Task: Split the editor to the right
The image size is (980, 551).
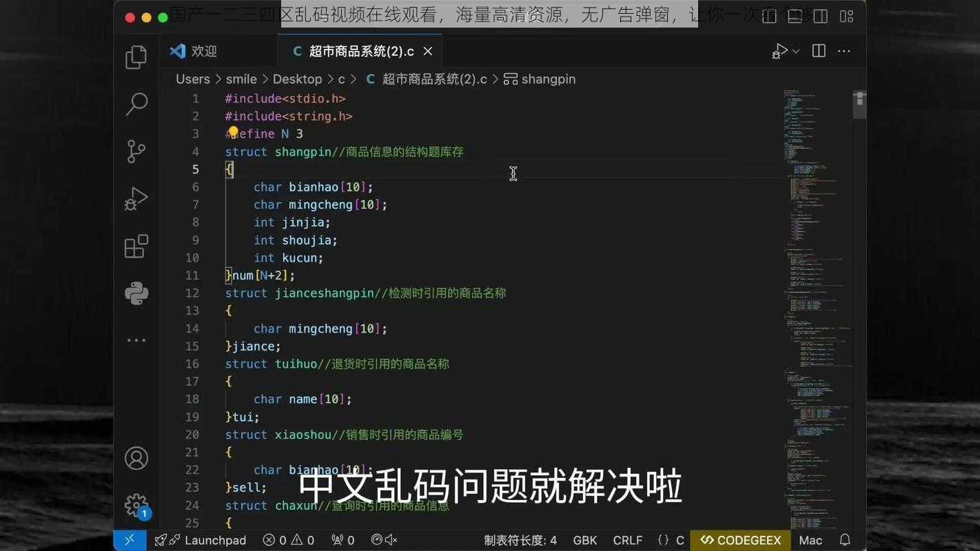Action: coord(819,51)
